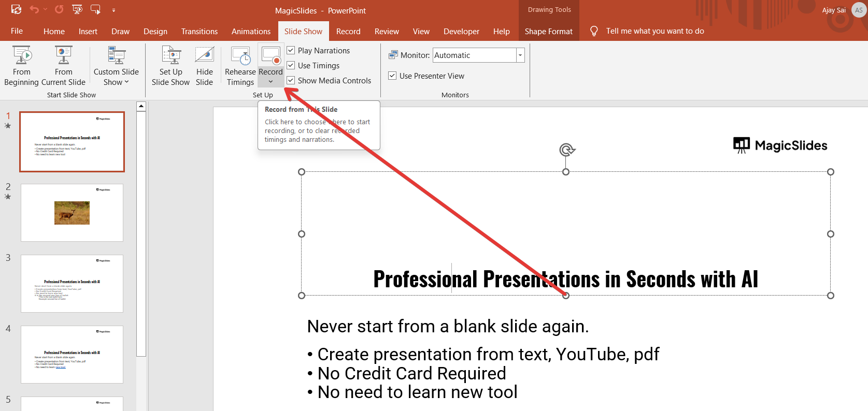Viewport: 868px width, 411px height.
Task: Click the top-left resize handle of title box
Action: click(x=302, y=172)
